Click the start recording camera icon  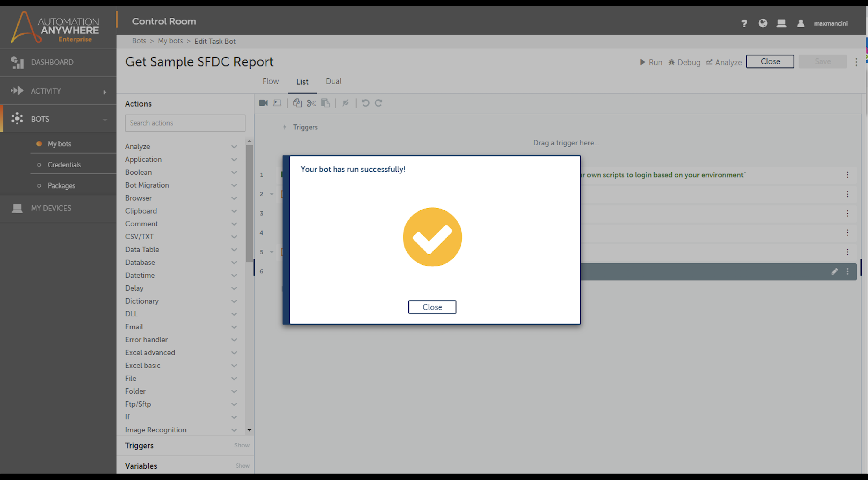tap(263, 103)
